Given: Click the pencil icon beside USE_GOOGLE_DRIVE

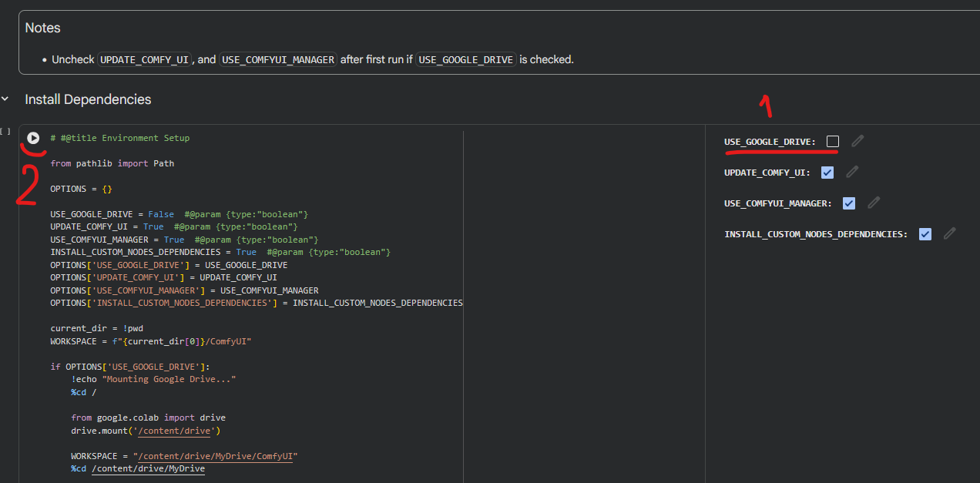Looking at the screenshot, I should point(857,141).
